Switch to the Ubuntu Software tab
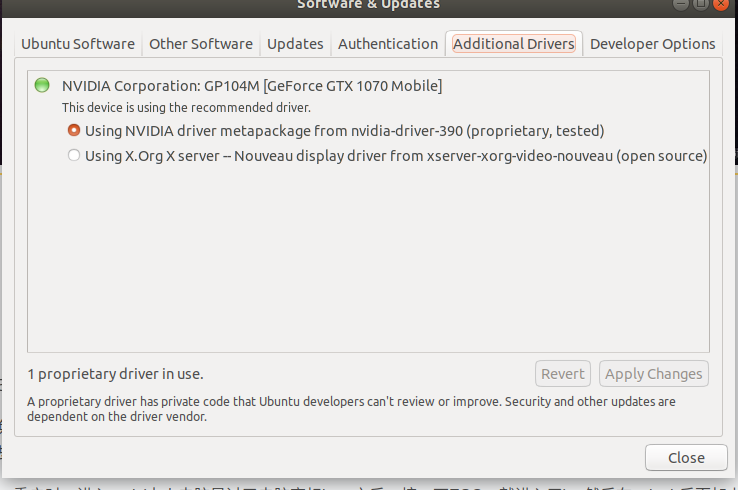 click(x=78, y=44)
